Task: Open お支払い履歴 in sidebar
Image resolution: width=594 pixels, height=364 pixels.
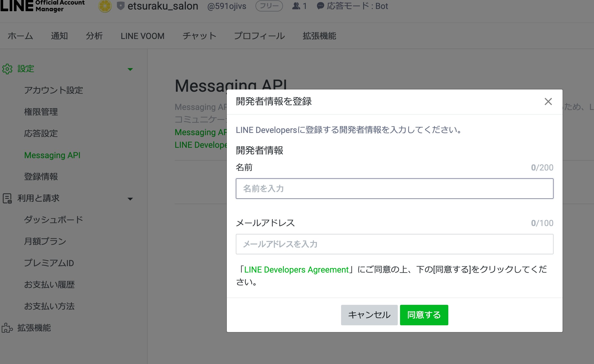Action: click(49, 285)
